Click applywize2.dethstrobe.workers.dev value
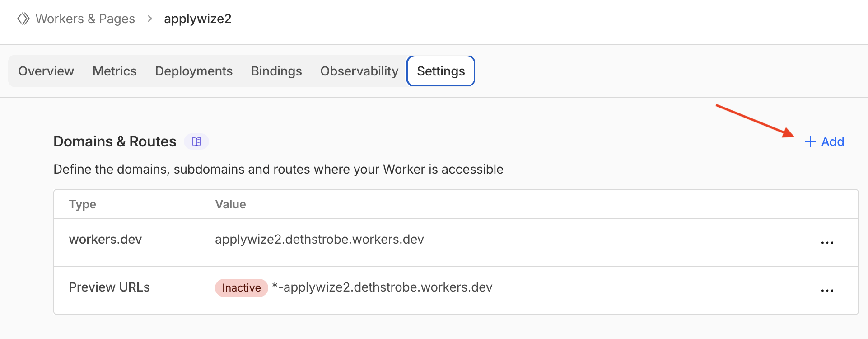 pyautogui.click(x=319, y=239)
